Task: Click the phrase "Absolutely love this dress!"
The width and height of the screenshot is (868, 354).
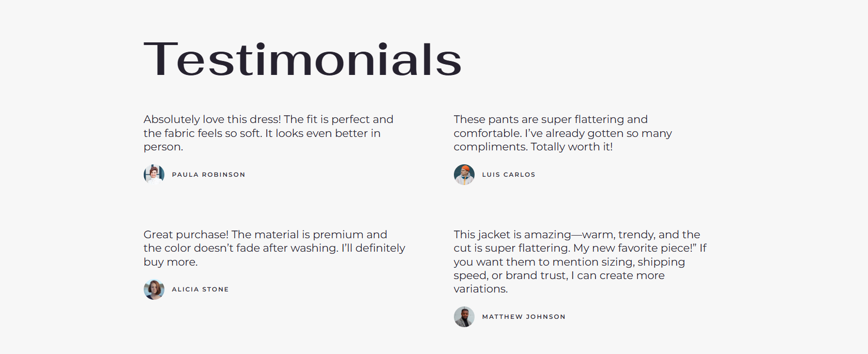Action: point(212,119)
